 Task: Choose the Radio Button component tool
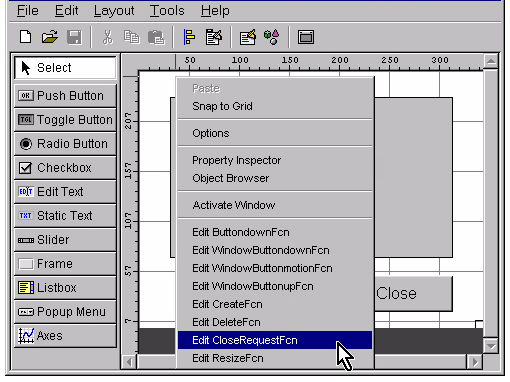pyautogui.click(x=65, y=144)
